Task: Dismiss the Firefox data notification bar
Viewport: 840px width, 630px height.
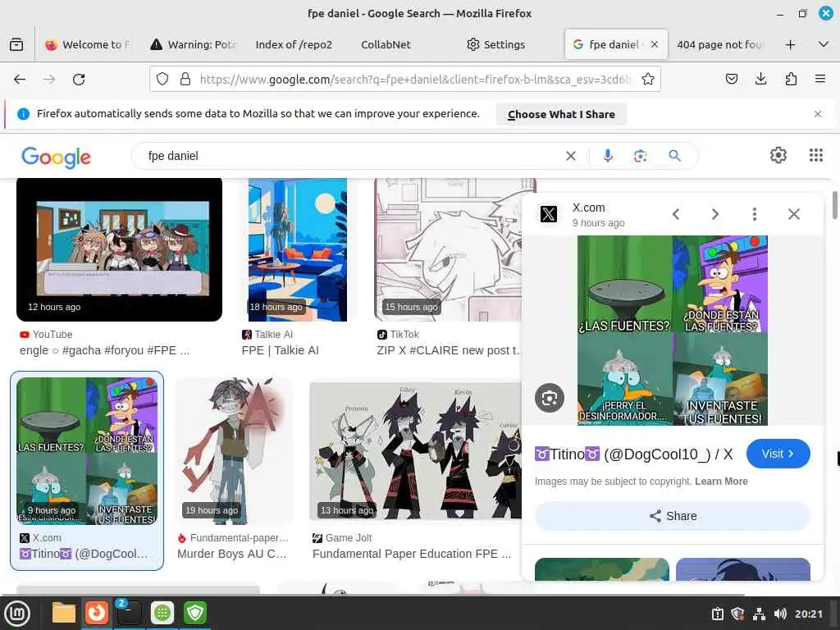Action: (x=818, y=114)
